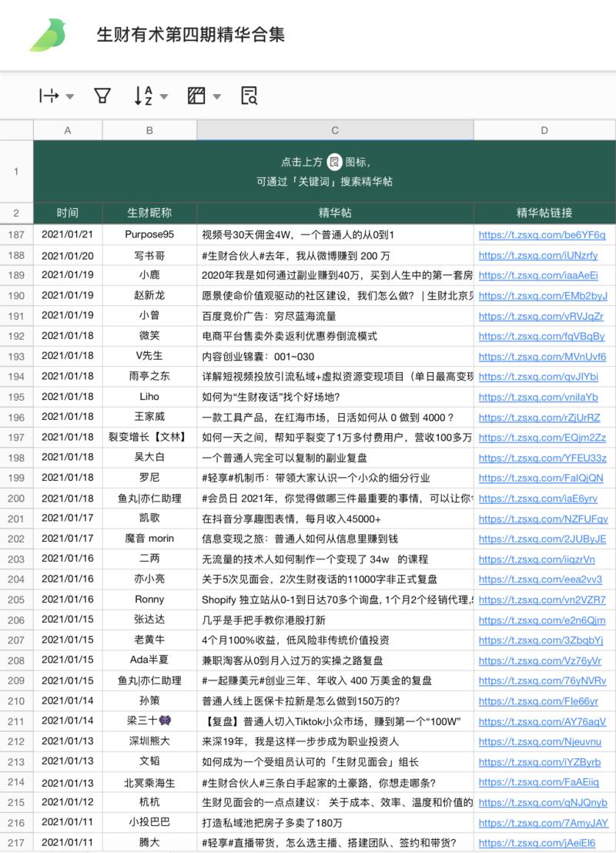This screenshot has height=853, width=616.
Task: Open the filter tool
Action: coord(101,96)
